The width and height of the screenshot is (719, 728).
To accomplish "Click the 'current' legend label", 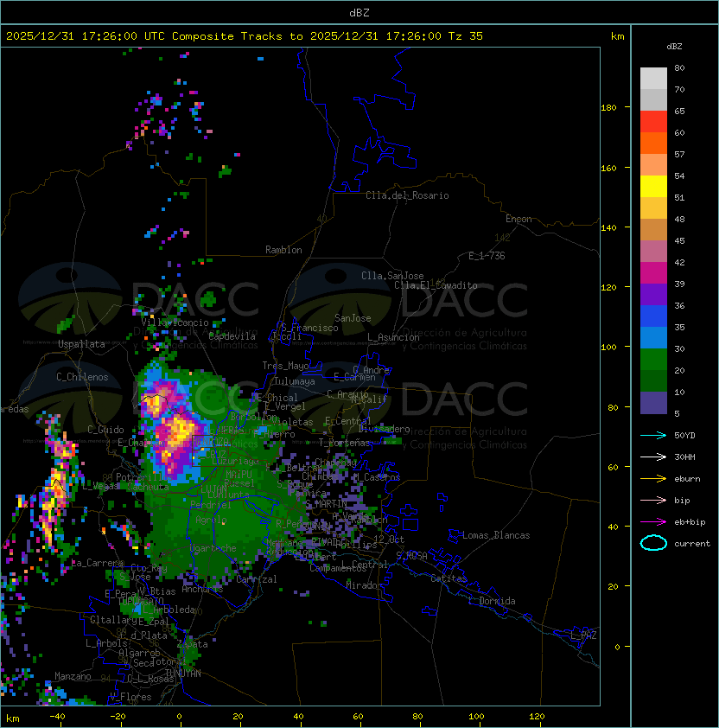I will (692, 544).
